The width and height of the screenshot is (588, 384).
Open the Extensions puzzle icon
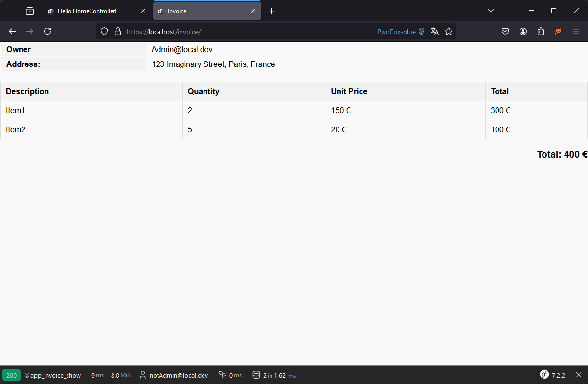[x=541, y=31]
